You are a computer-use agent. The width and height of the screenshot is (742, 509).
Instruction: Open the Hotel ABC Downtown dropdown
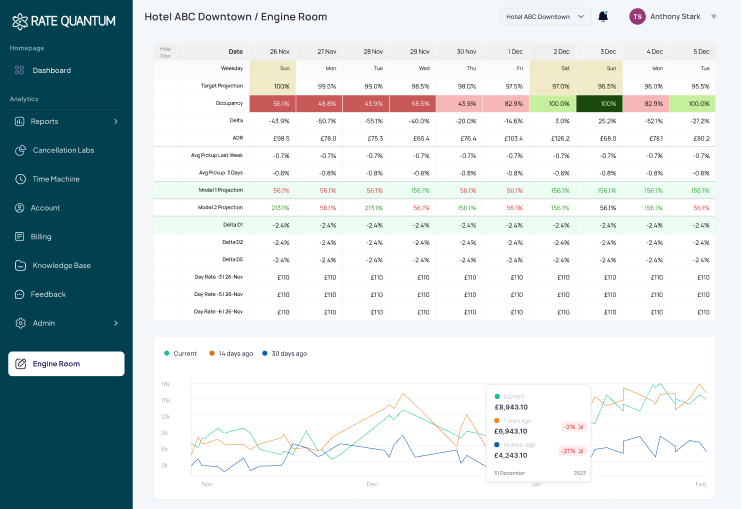coord(546,17)
